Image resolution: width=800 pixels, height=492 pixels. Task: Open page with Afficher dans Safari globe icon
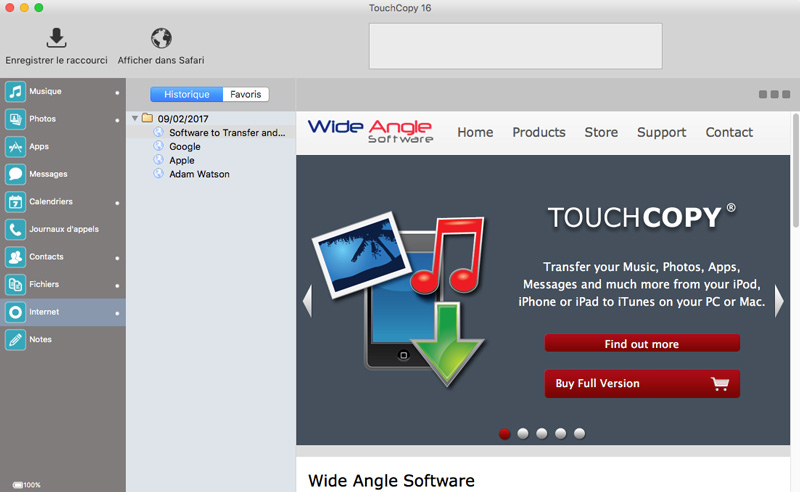[x=161, y=38]
